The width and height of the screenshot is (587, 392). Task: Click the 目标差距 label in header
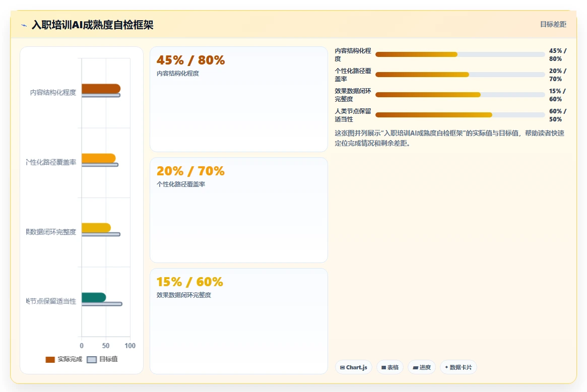pos(553,24)
